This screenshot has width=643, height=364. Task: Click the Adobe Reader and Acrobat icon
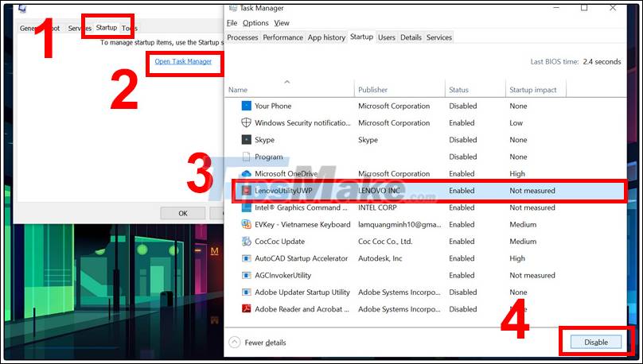(x=246, y=309)
